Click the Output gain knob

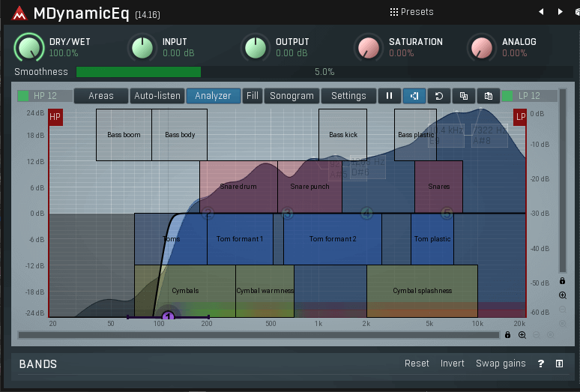coord(256,48)
